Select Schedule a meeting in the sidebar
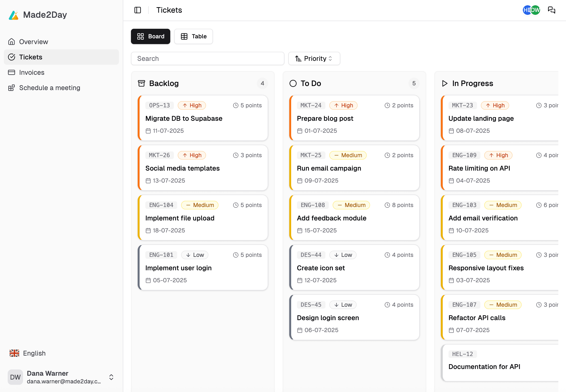566x392 pixels. [49, 88]
